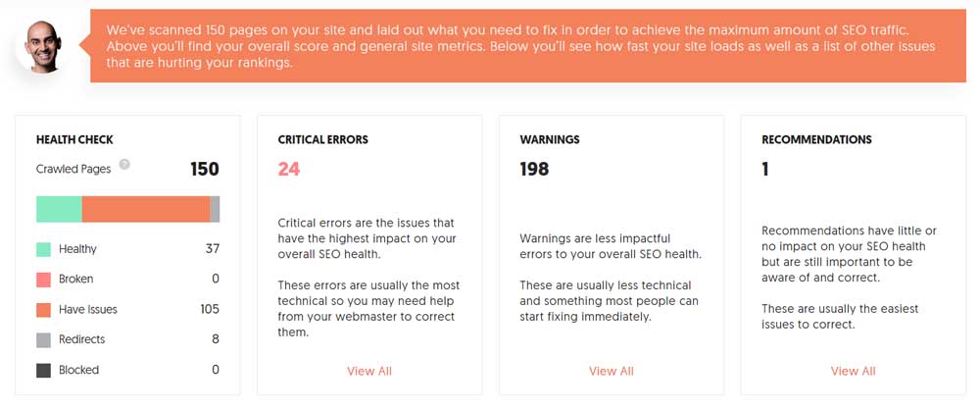980x409 pixels.
Task: Click the gray Redirects legend swatch
Action: point(43,339)
